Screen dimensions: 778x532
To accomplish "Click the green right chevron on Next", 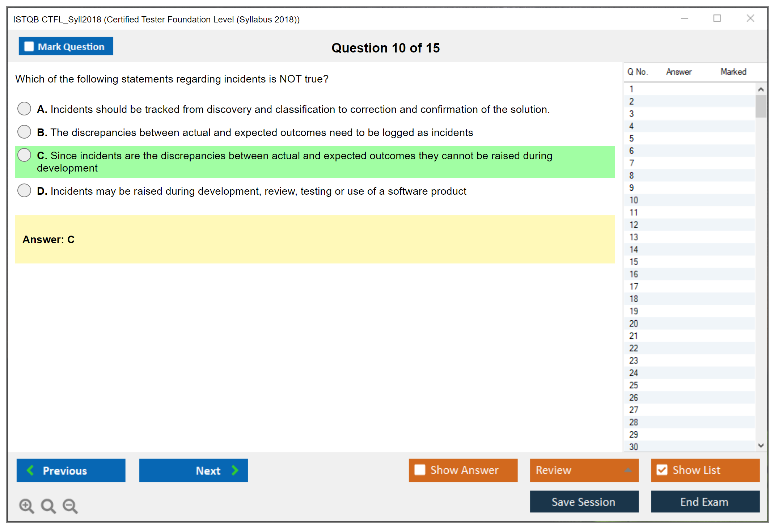I will [x=235, y=470].
